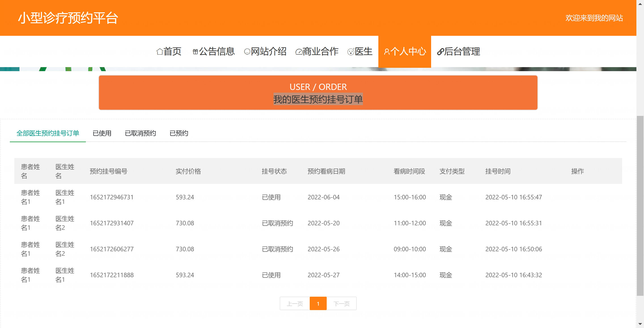This screenshot has height=328, width=644.
Task: Click the date 2022-05-27
Action: [324, 275]
